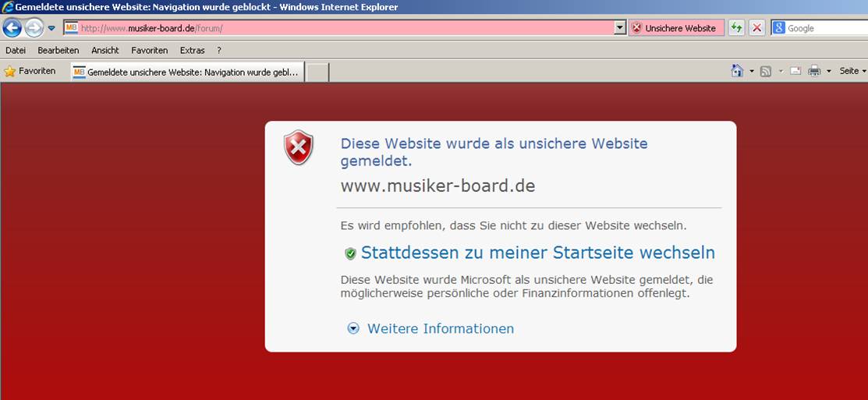
Task: Click the heading Diese Website wurde als unsichere
Action: pyautogui.click(x=494, y=152)
